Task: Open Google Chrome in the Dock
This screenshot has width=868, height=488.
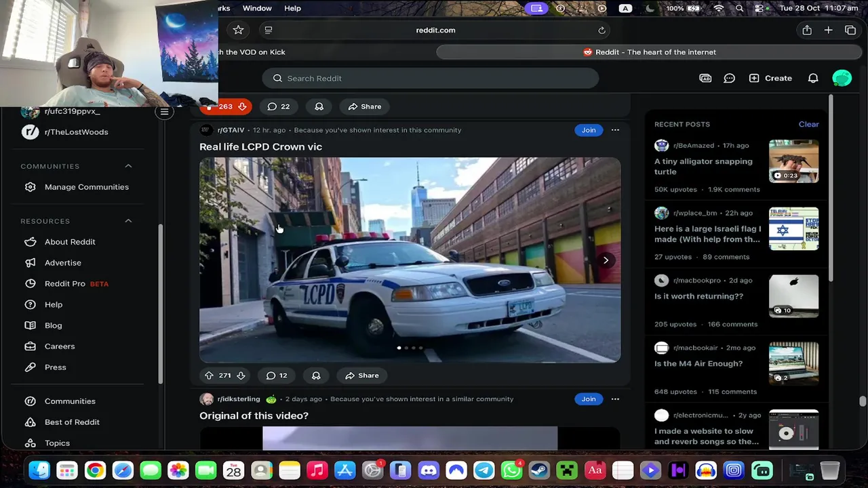Action: click(x=95, y=470)
